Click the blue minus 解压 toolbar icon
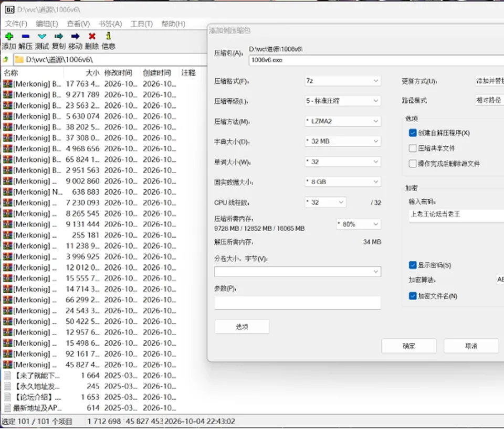Screen dimensions: 504x429 pyautogui.click(x=26, y=36)
